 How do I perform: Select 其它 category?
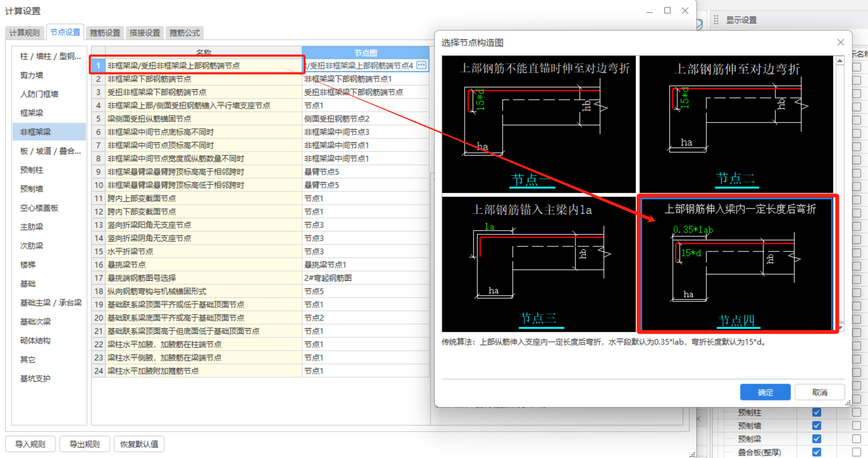(x=50, y=359)
